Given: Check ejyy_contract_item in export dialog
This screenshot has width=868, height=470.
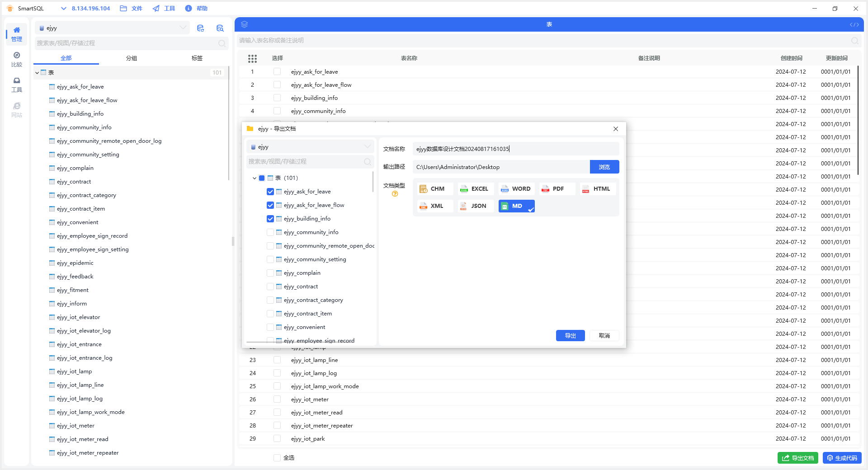Looking at the screenshot, I should tap(270, 314).
